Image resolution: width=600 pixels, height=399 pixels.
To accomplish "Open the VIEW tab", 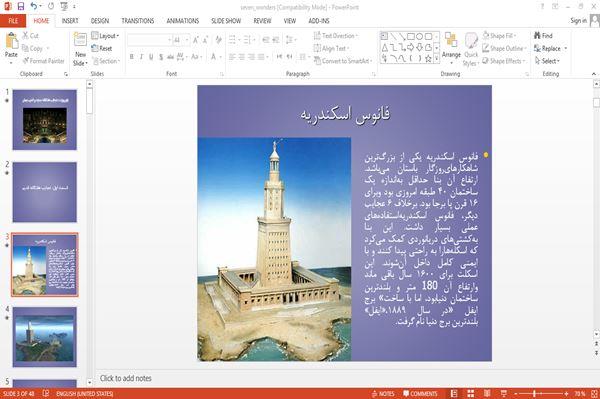I will coord(290,21).
